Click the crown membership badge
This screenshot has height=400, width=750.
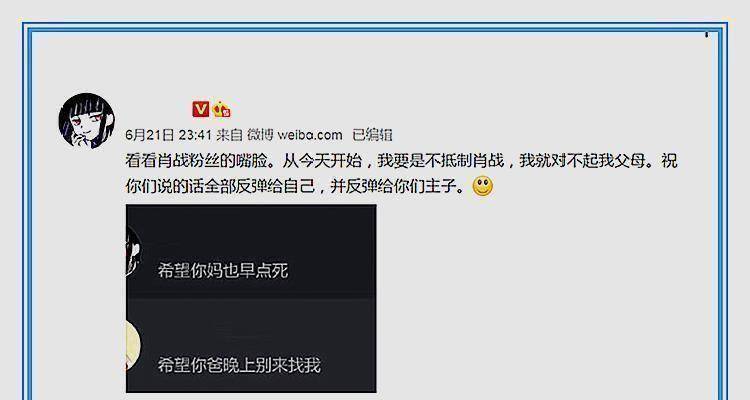tap(221, 110)
